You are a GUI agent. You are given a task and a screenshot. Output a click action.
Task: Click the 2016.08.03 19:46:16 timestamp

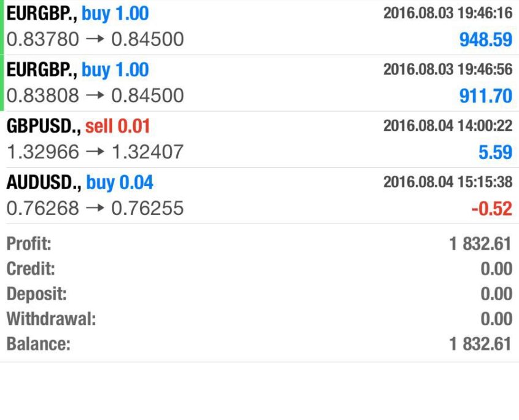coord(447,14)
